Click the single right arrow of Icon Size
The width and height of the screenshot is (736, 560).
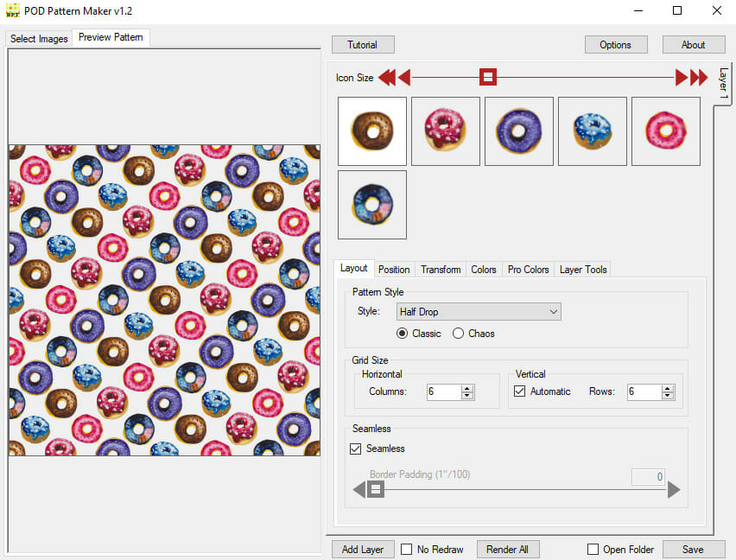pos(682,78)
